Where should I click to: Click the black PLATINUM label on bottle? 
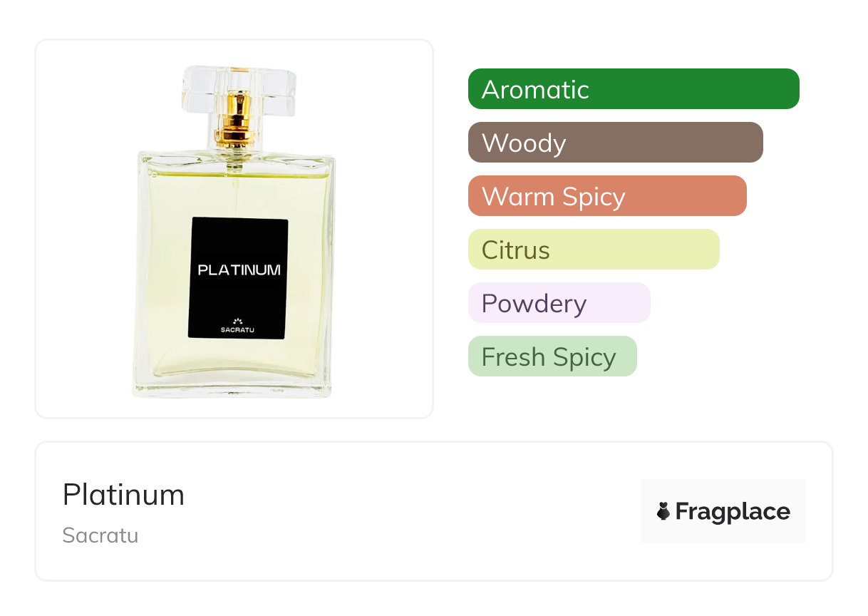[x=238, y=278]
